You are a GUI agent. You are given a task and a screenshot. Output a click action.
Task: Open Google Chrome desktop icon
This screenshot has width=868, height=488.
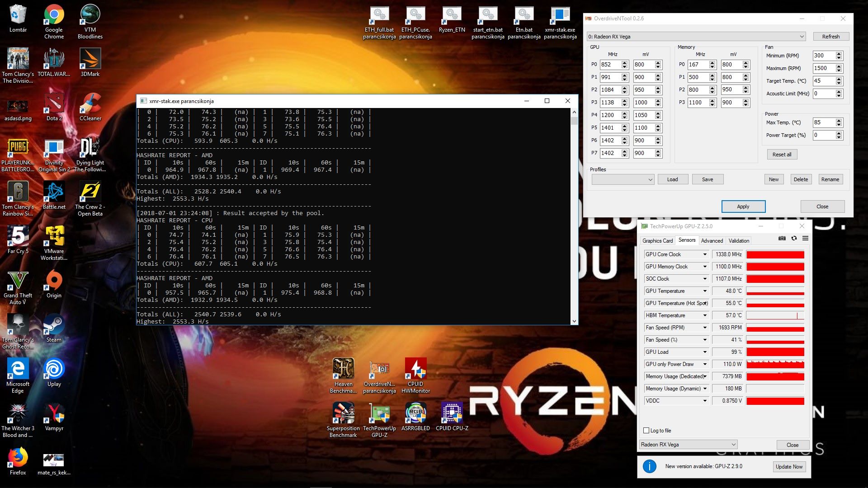54,22
